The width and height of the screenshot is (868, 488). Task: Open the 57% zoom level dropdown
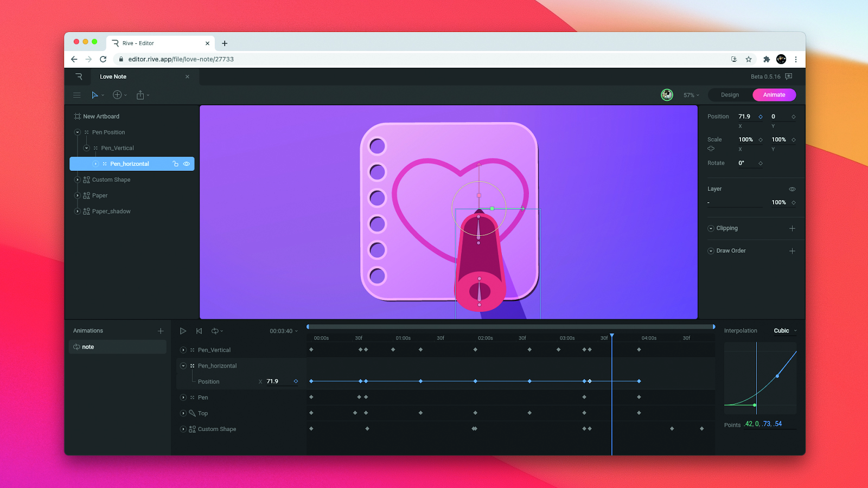pyautogui.click(x=691, y=95)
